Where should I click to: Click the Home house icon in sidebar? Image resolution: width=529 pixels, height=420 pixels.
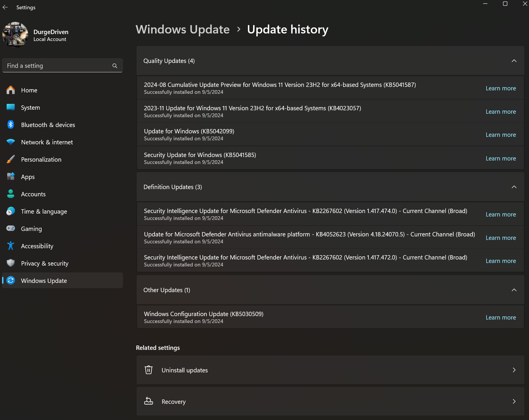coord(11,90)
